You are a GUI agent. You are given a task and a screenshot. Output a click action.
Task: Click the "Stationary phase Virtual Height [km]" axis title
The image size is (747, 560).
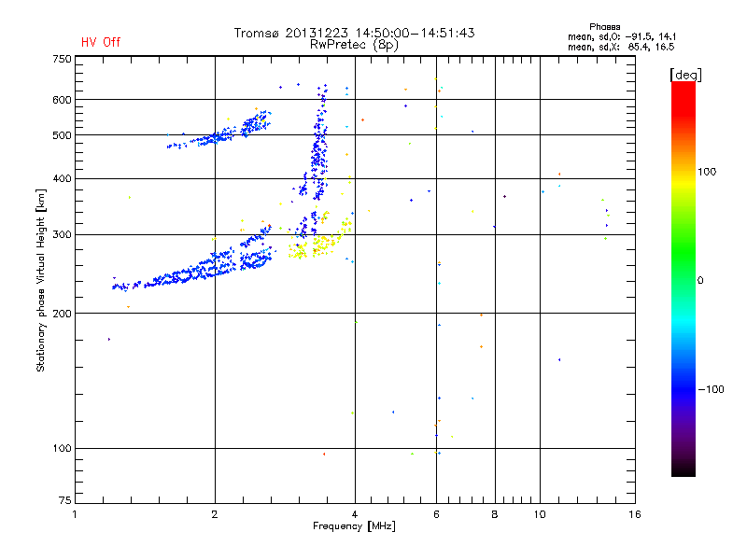(41, 280)
